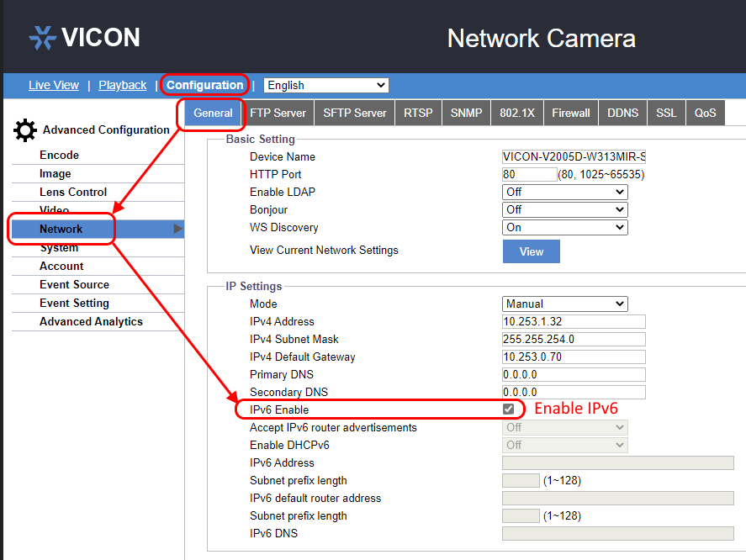Image resolution: width=746 pixels, height=560 pixels.
Task: Click the View button for current network settings
Action: [x=531, y=251]
